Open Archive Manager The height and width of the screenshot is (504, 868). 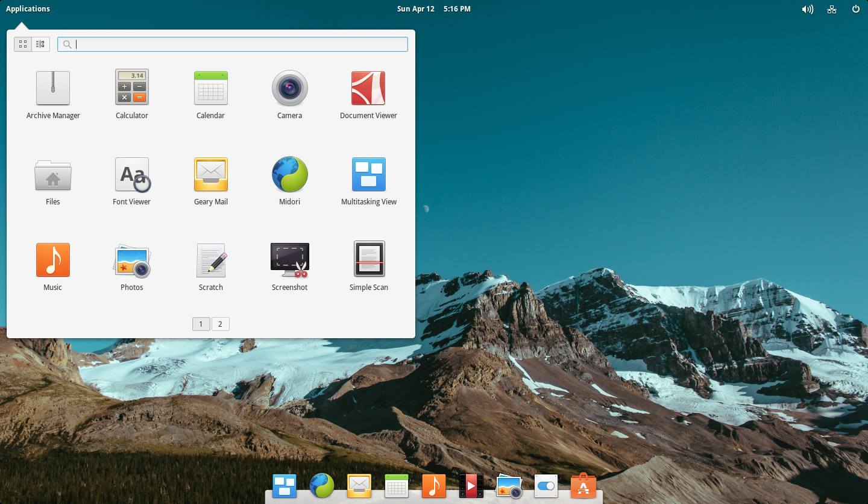pyautogui.click(x=52, y=88)
